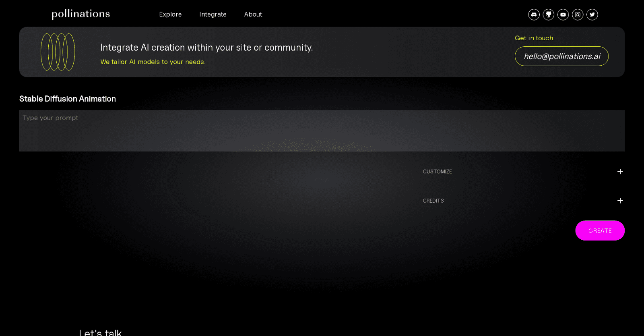Click the 'Stable Diffusion Animation' heading

point(68,99)
